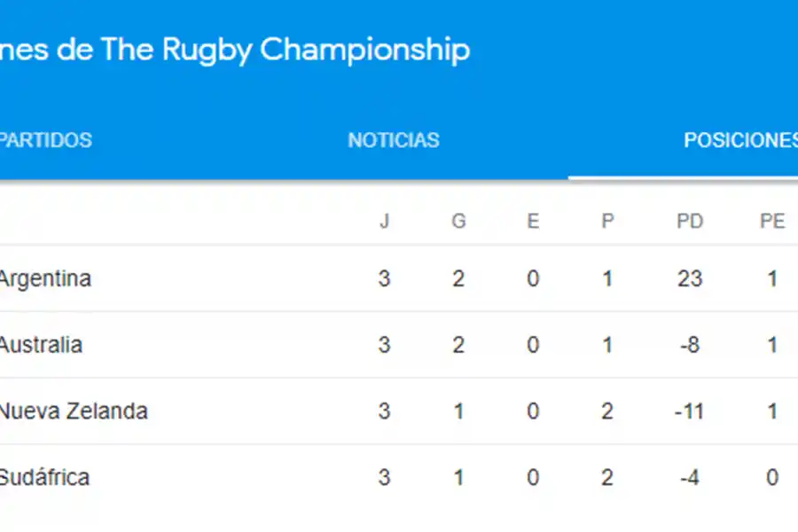Switch to the PARTIDOS tab
Viewport: 798px width, 532px height.
click(x=44, y=139)
